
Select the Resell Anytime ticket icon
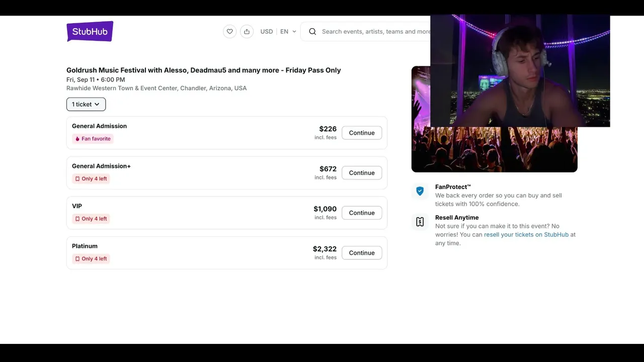[420, 222]
